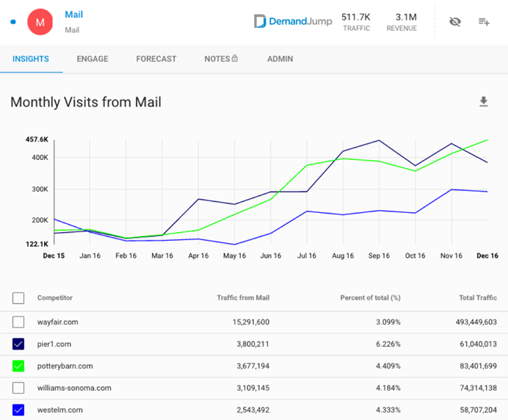The image size is (508, 420).
Task: Click the Dec 15 axis label
Action: coord(54,256)
